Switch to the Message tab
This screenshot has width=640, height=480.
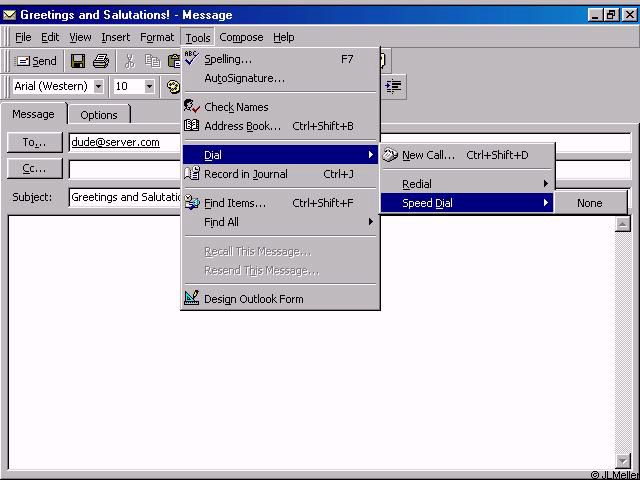point(33,114)
